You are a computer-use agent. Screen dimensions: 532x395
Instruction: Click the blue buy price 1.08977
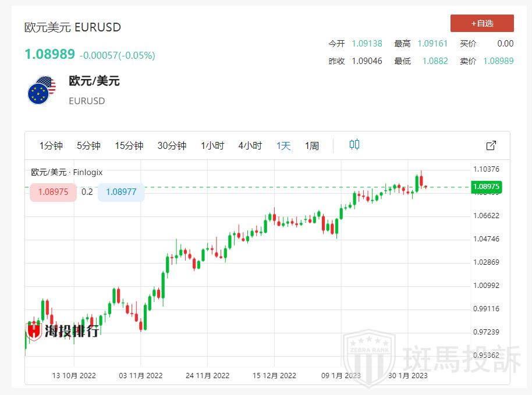tap(121, 192)
